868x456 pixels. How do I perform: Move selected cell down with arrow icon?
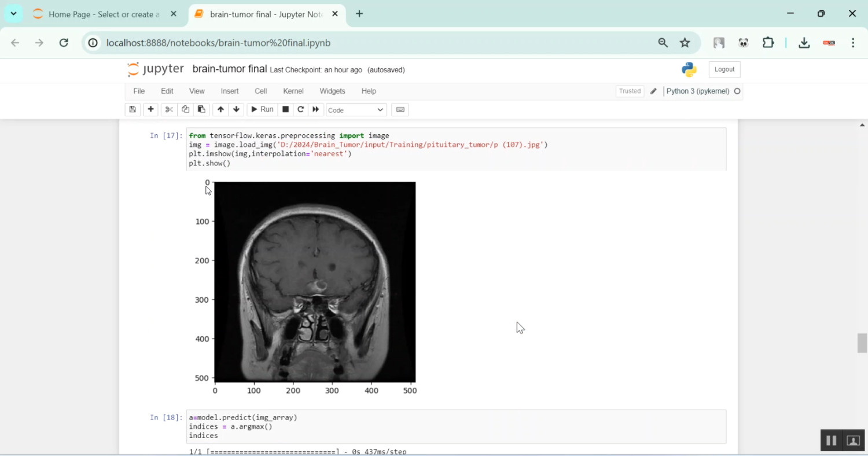236,109
